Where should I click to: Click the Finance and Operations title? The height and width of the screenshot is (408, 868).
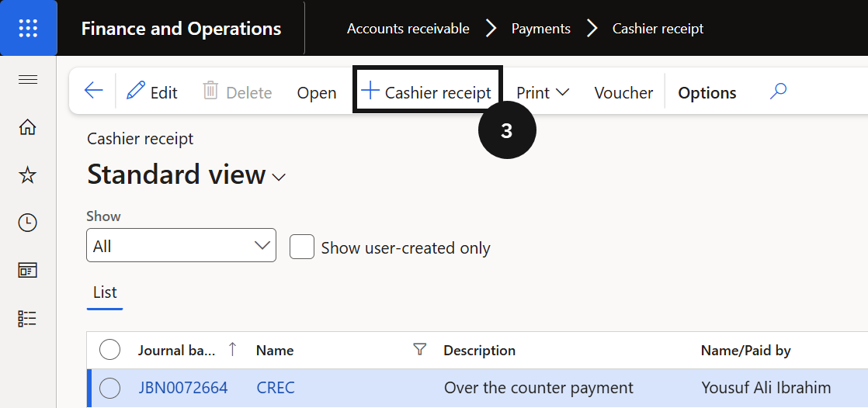pos(181,28)
